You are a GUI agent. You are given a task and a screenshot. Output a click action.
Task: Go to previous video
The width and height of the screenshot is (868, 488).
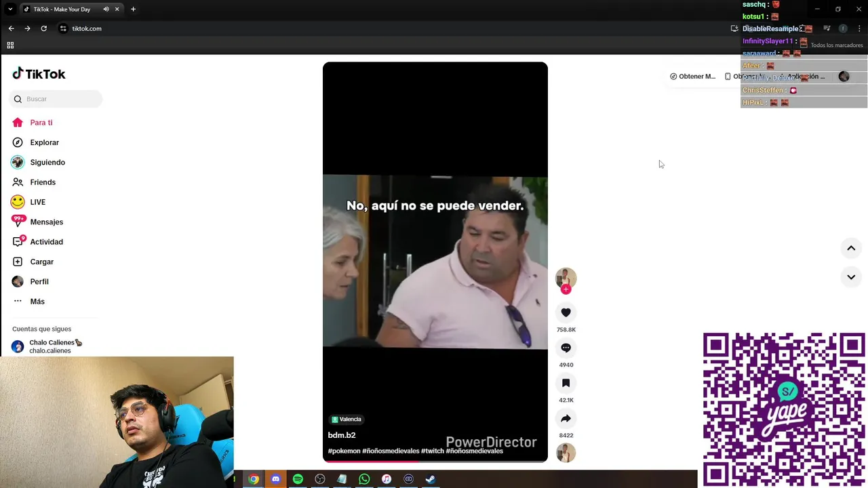[851, 249]
